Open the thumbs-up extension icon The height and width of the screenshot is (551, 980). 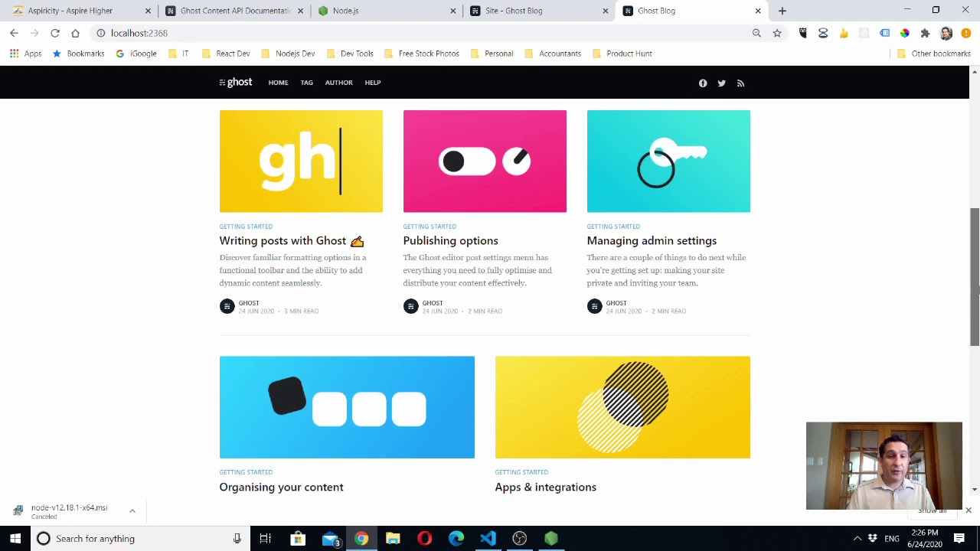tap(844, 33)
